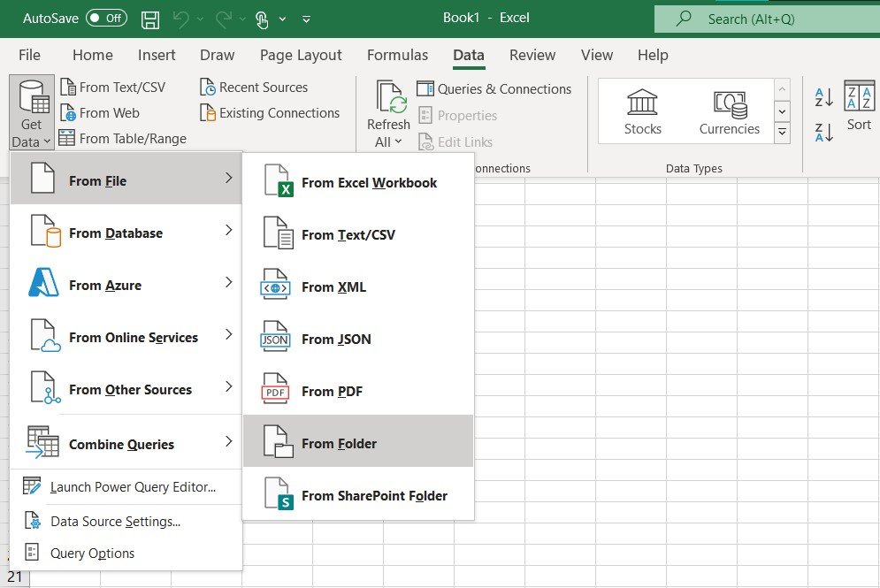Image resolution: width=880 pixels, height=588 pixels.
Task: Open Existing Connections
Action: (x=270, y=113)
